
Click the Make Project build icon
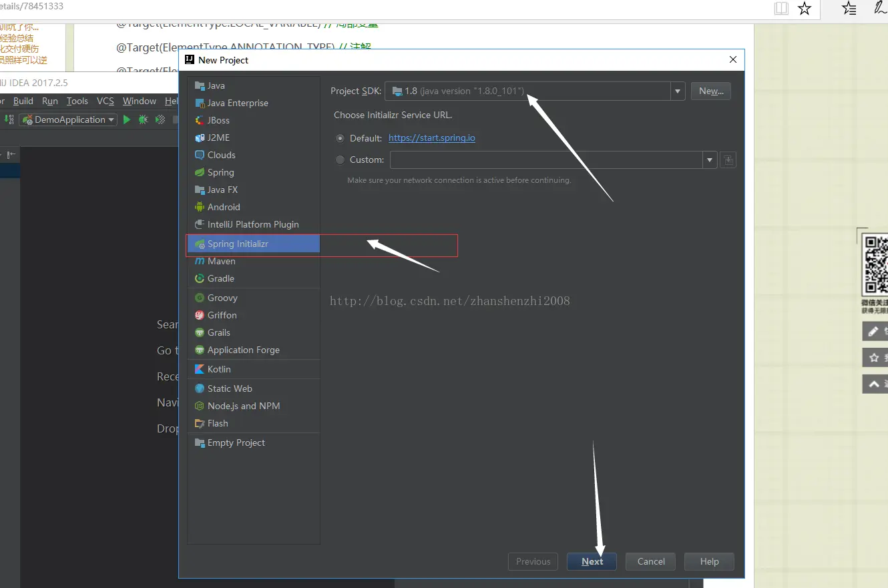(9, 119)
